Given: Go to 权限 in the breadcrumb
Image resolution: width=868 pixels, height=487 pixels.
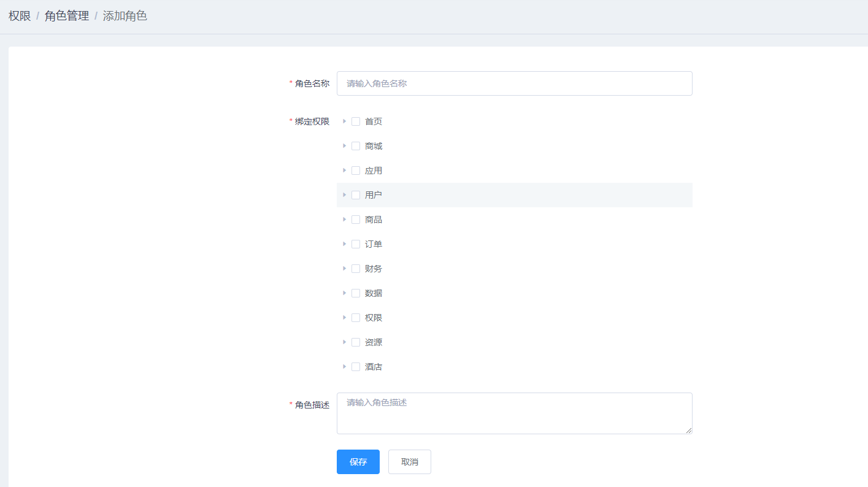Looking at the screenshot, I should pyautogui.click(x=20, y=16).
